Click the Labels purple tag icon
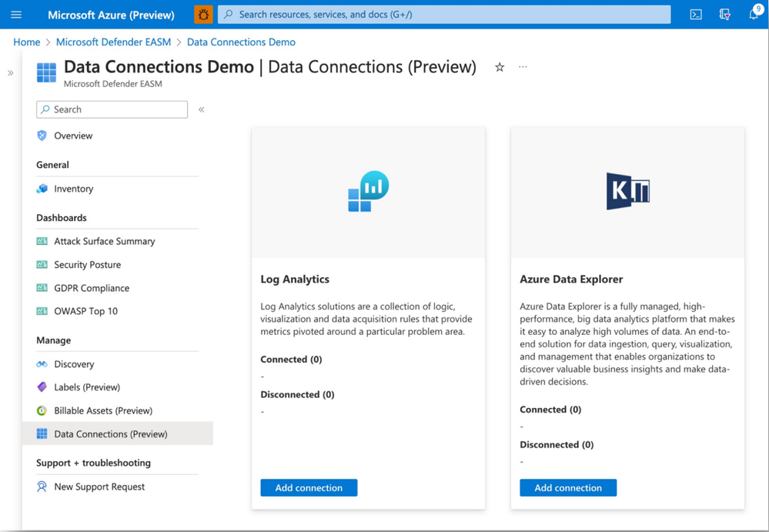 [42, 386]
